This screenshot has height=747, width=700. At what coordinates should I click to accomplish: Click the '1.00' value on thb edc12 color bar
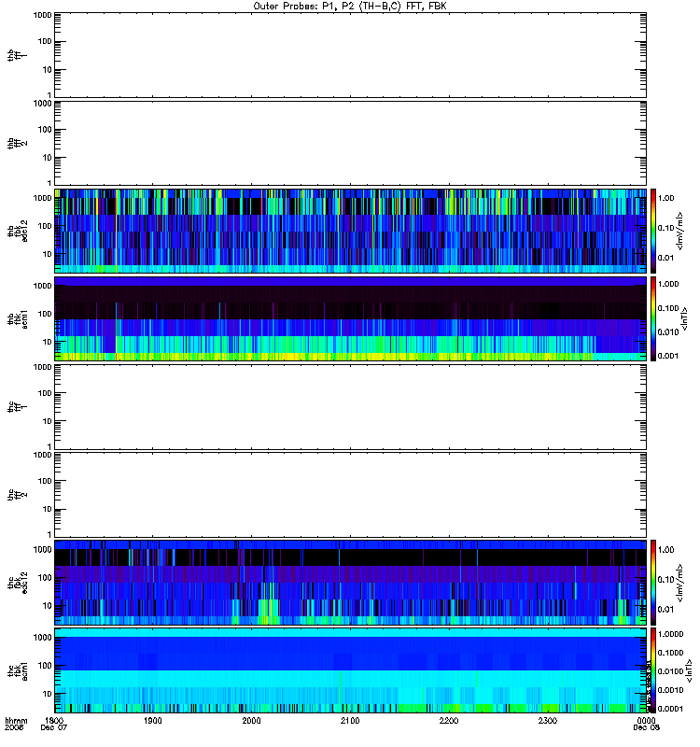click(x=665, y=198)
